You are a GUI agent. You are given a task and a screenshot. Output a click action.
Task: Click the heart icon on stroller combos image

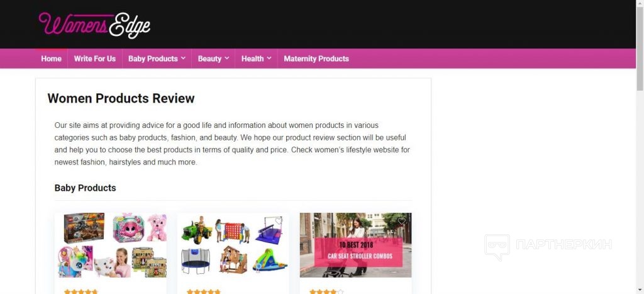(402, 221)
